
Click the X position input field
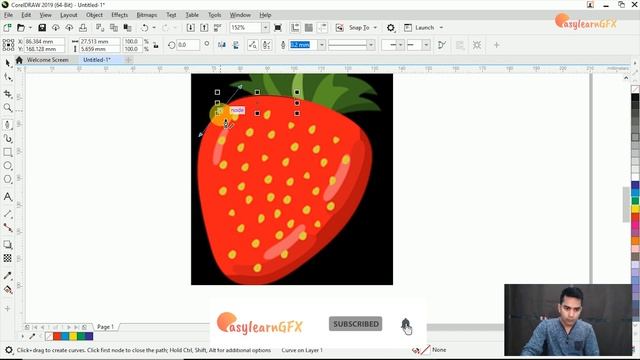click(x=44, y=41)
